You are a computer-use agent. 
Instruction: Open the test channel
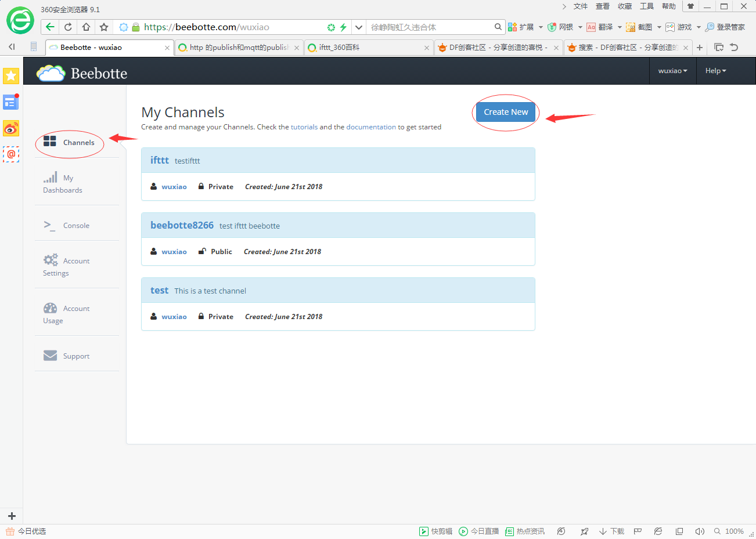[159, 290]
